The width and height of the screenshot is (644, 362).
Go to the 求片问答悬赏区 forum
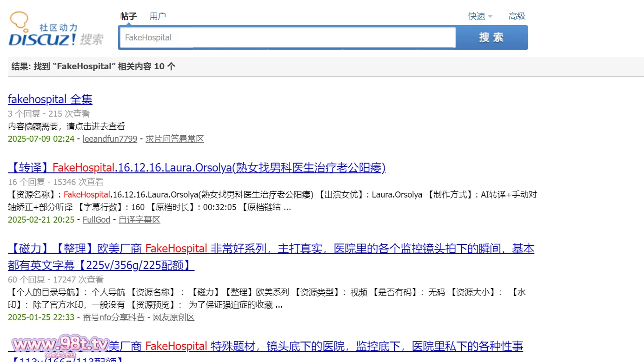(x=174, y=139)
